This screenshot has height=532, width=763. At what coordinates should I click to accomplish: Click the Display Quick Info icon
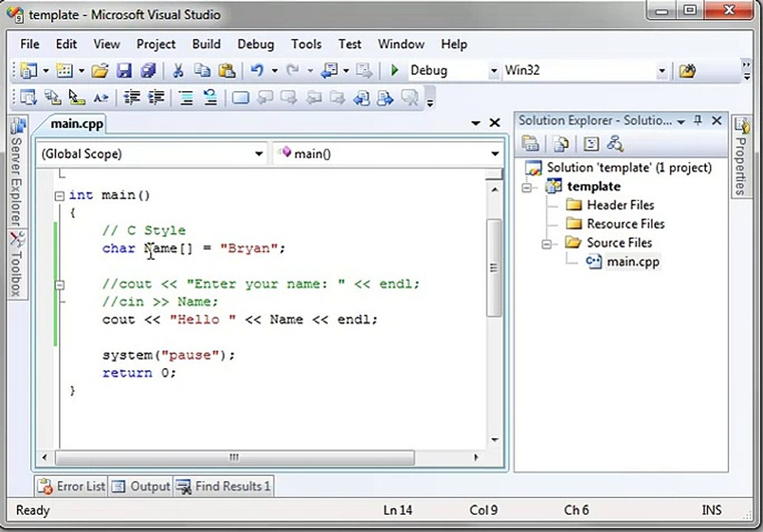coord(76,98)
